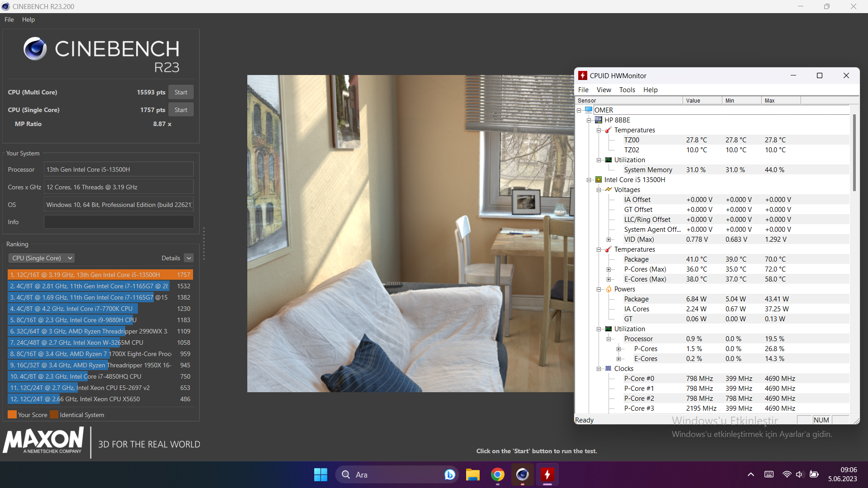Click the HWMonitor lightning title icon
This screenshot has height=488, width=868.
pos(583,75)
